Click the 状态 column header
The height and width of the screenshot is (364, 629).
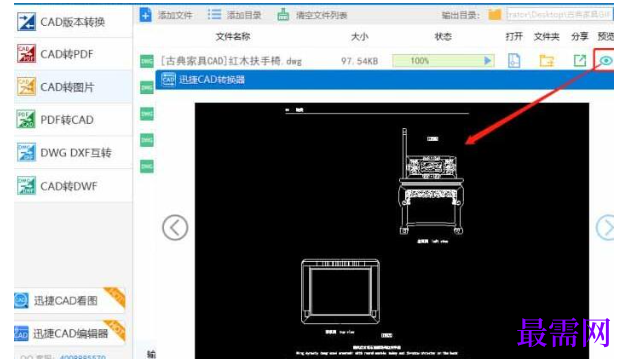[443, 37]
